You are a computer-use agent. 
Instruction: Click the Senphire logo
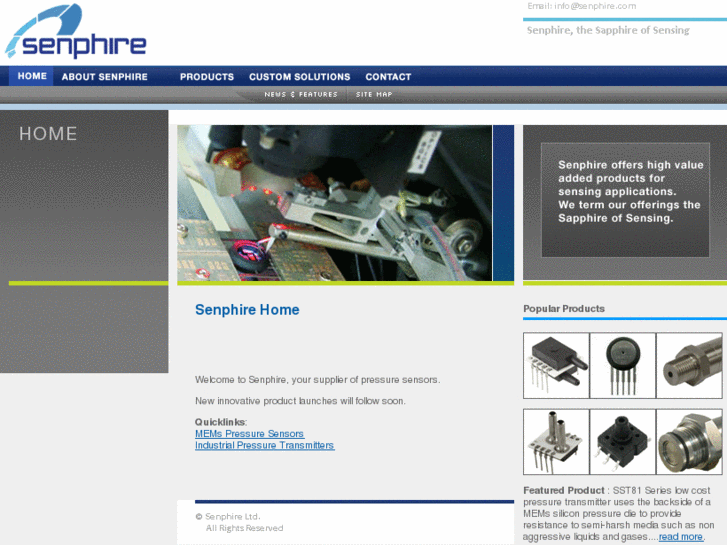[76, 31]
